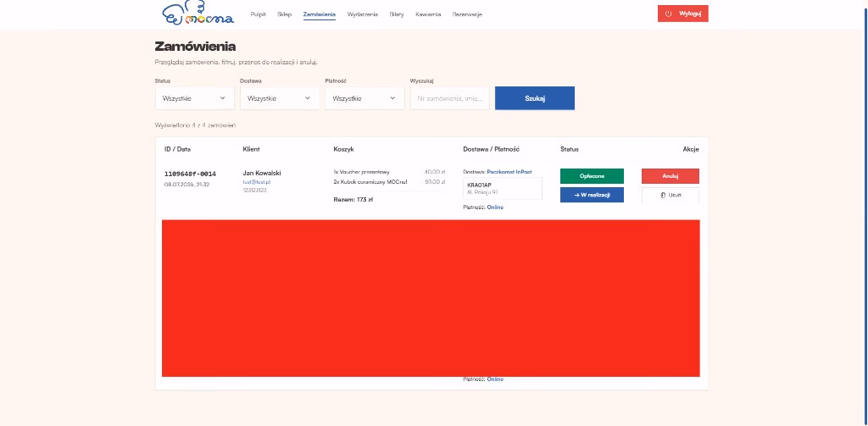This screenshot has width=868, height=426.
Task: Cancel the order with the Anuluj button
Action: point(670,176)
